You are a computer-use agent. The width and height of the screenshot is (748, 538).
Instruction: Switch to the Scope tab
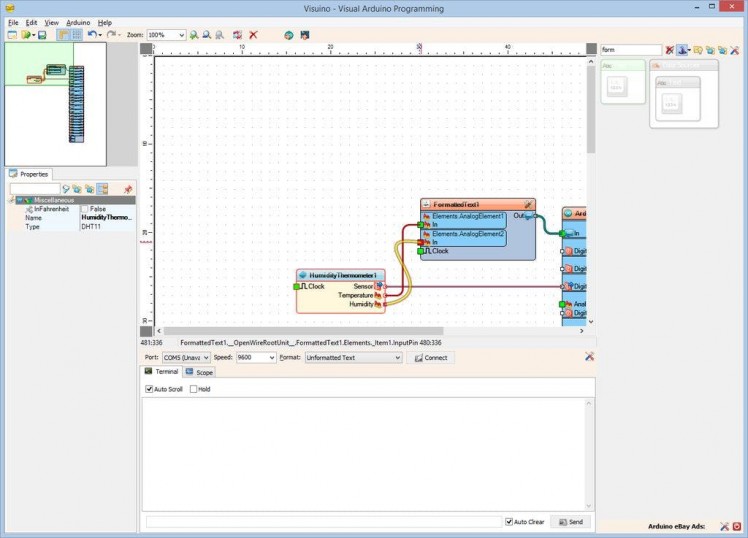click(198, 372)
